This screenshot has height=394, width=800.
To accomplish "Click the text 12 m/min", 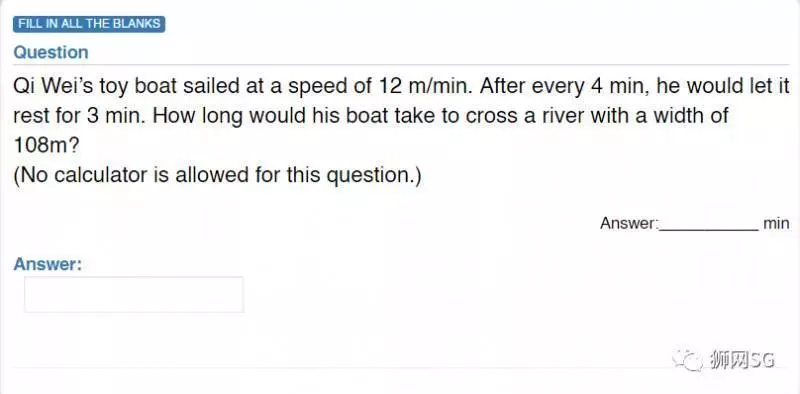I will 421,86.
